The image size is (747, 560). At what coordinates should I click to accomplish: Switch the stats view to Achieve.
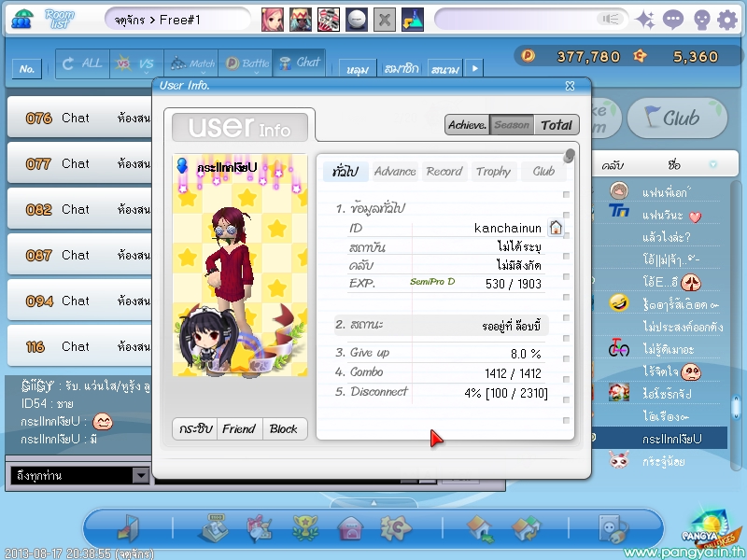(468, 125)
